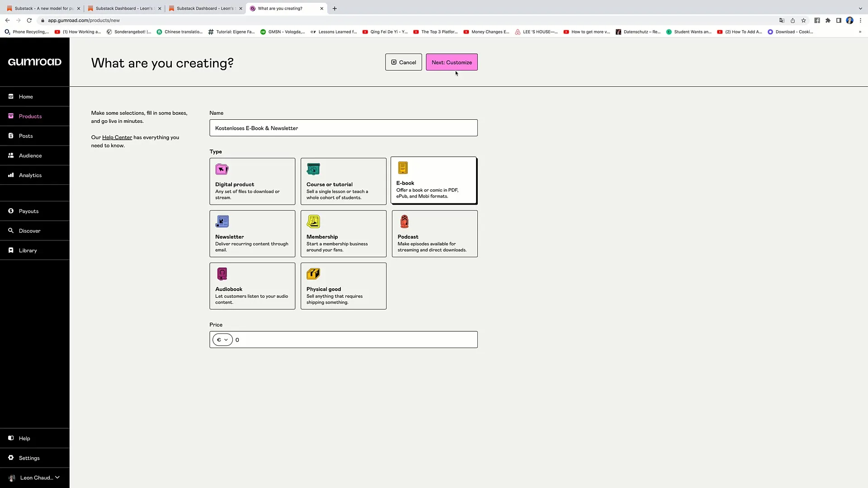Open Home in the sidebar
Viewport: 868px width, 488px height.
tap(35, 96)
